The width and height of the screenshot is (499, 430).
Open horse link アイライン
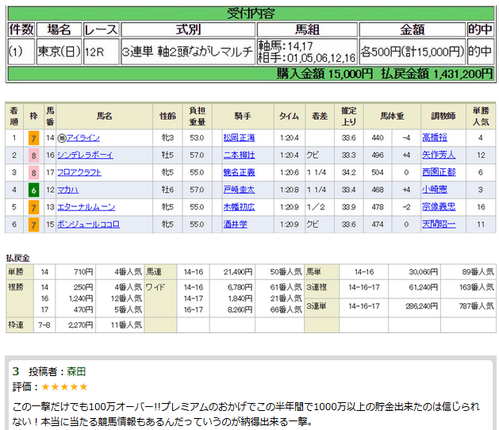[83, 138]
